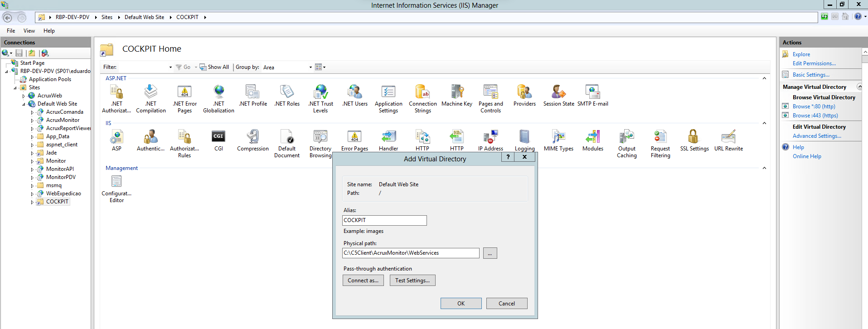
Task: Click the Test Settings... button
Action: [x=412, y=281]
